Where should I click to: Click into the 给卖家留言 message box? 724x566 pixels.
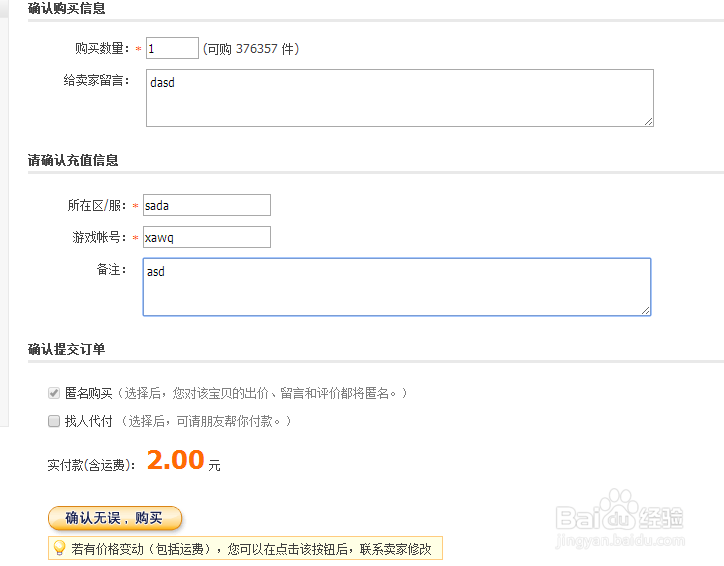399,97
